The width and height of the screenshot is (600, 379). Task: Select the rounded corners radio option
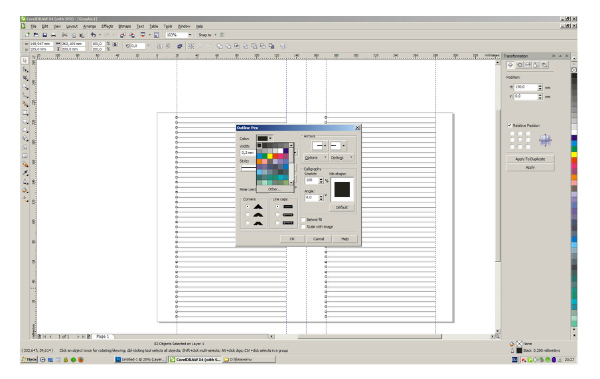tap(248, 215)
